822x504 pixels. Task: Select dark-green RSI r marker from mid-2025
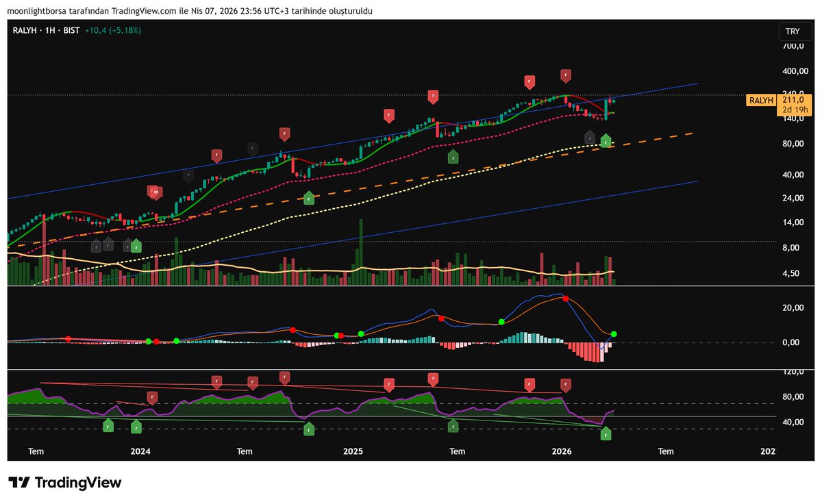[453, 427]
